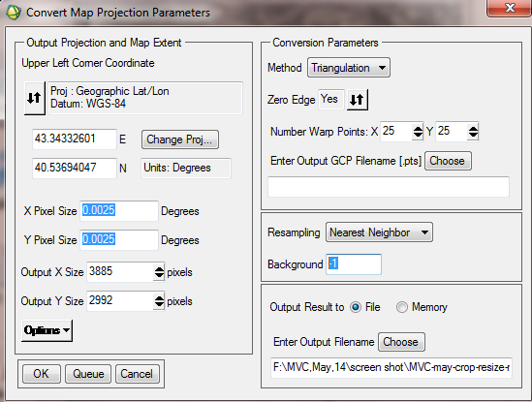Cancel the projection conversion dialog
Image resolution: width=532 pixels, height=402 pixels.
pyautogui.click(x=138, y=374)
